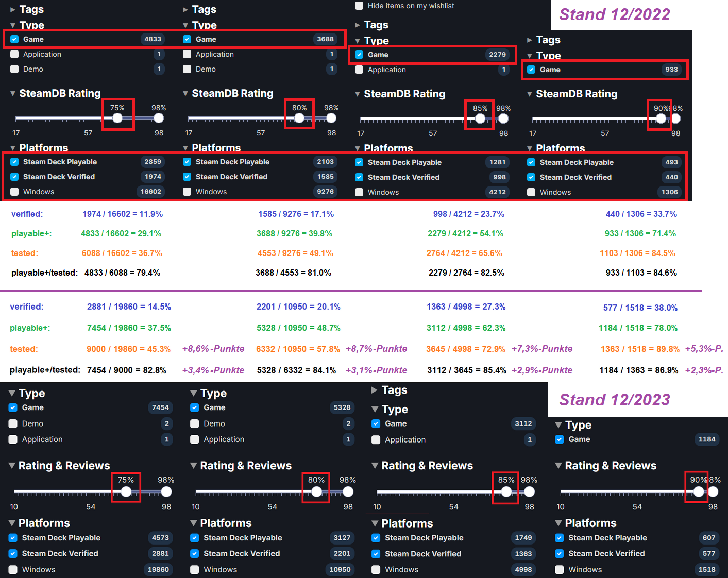The height and width of the screenshot is (578, 728).
Task: Collapse SteamDB Rating section with 90% slider
Action: [x=572, y=94]
